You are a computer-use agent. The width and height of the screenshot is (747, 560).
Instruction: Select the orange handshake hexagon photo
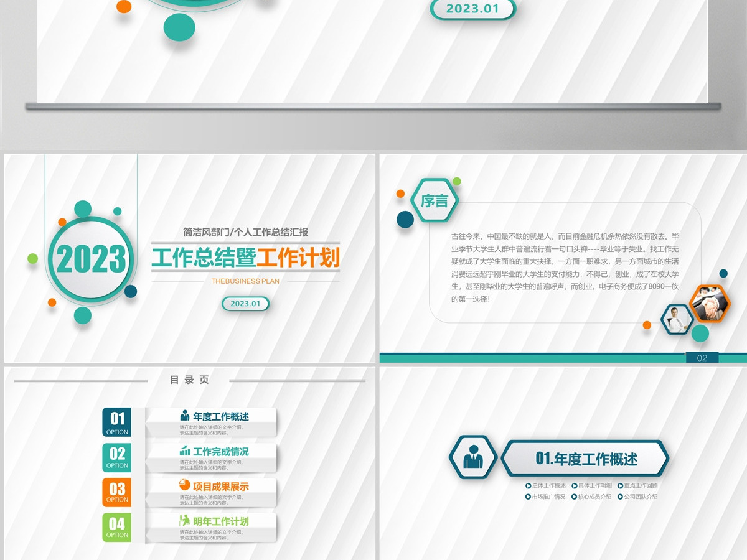710,304
